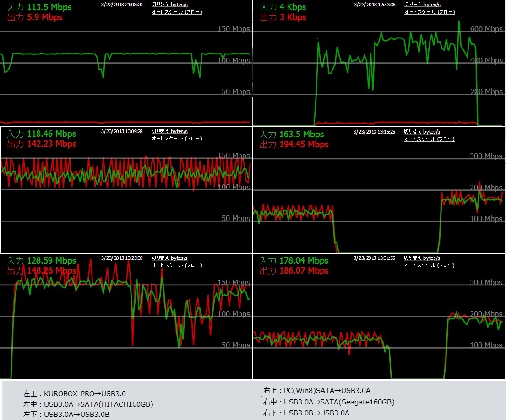Toggle オートスケール (フロー) in 13:25:39 graph
Viewport: 506px width, 420px height.
pos(177,265)
